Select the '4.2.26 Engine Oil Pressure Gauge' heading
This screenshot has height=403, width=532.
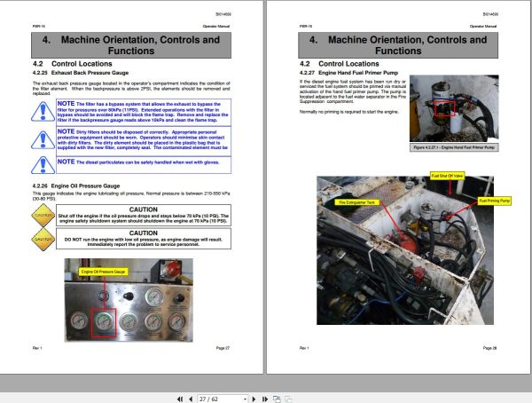pyautogui.click(x=76, y=186)
